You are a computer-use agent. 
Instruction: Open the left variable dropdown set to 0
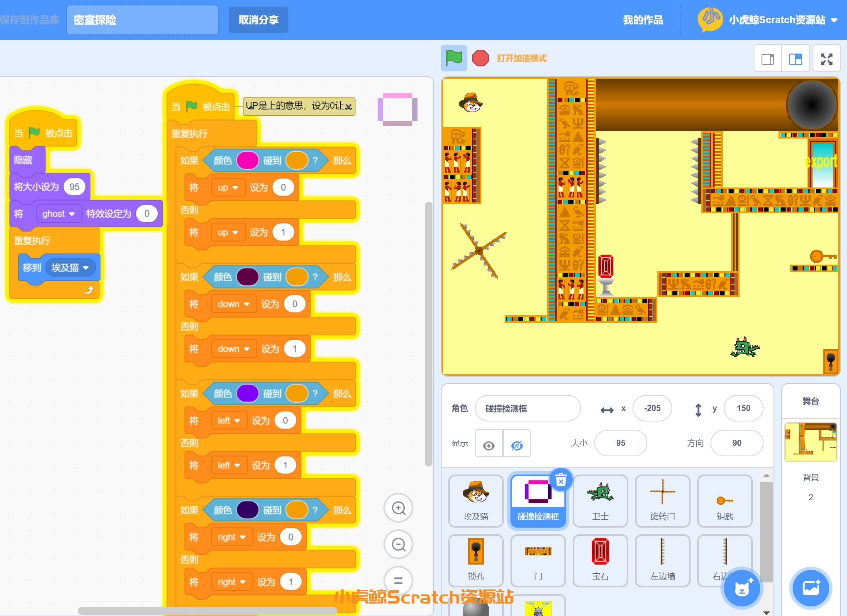(229, 421)
